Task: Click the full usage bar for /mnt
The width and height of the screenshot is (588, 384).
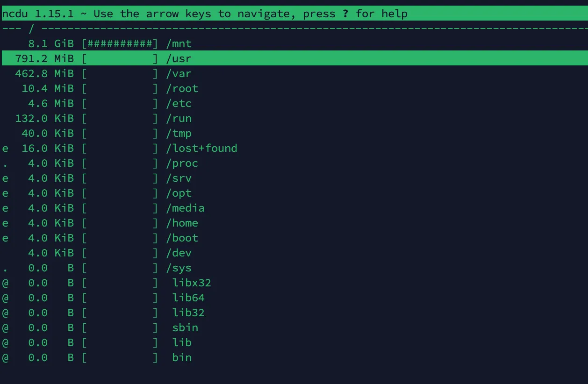Action: pos(120,44)
